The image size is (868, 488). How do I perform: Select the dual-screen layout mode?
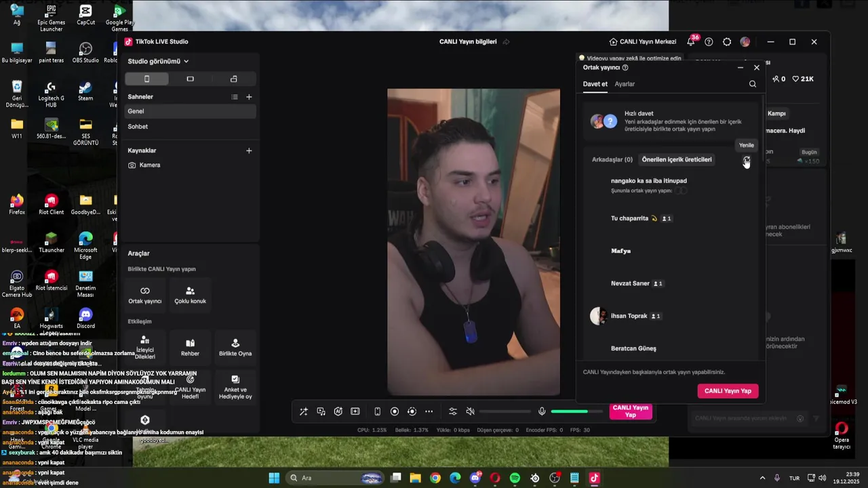pyautogui.click(x=234, y=79)
